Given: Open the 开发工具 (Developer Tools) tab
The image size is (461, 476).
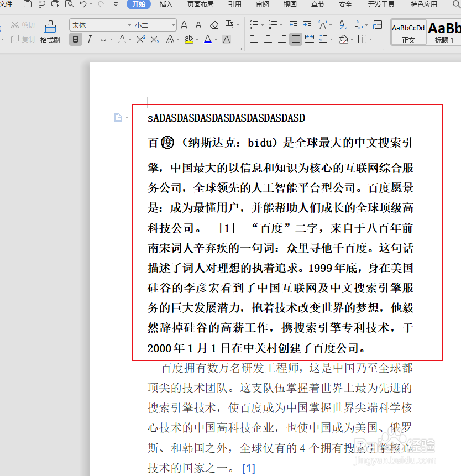Looking at the screenshot, I should (381, 4).
